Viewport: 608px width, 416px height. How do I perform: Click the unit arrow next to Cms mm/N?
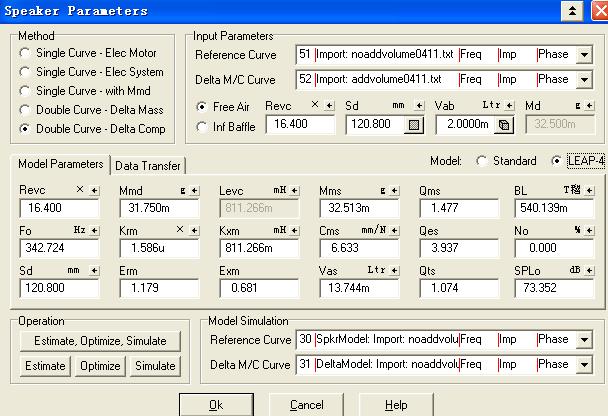point(394,230)
